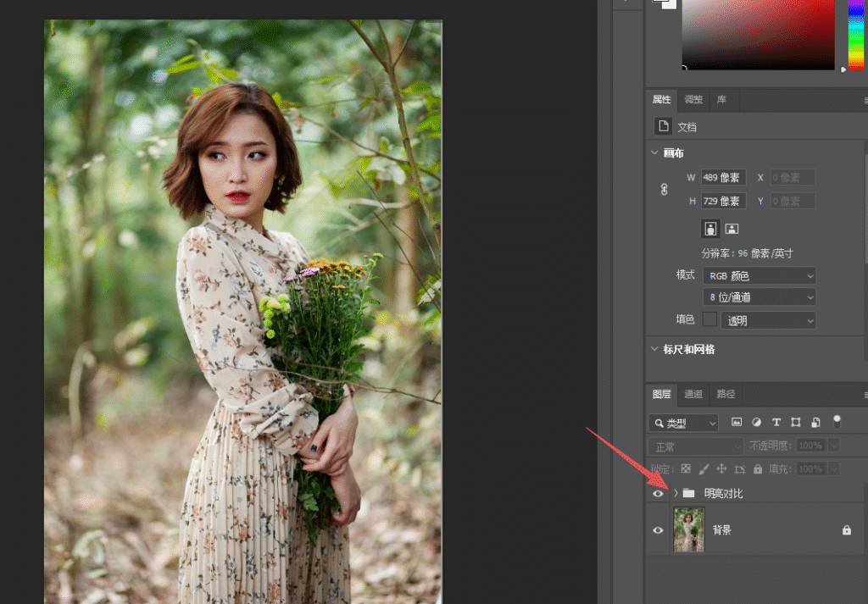Open the 正常 blend mode dropdown

point(696,446)
